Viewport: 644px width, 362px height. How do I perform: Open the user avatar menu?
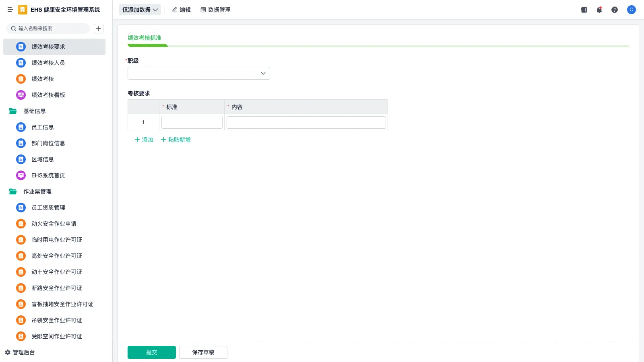[631, 10]
